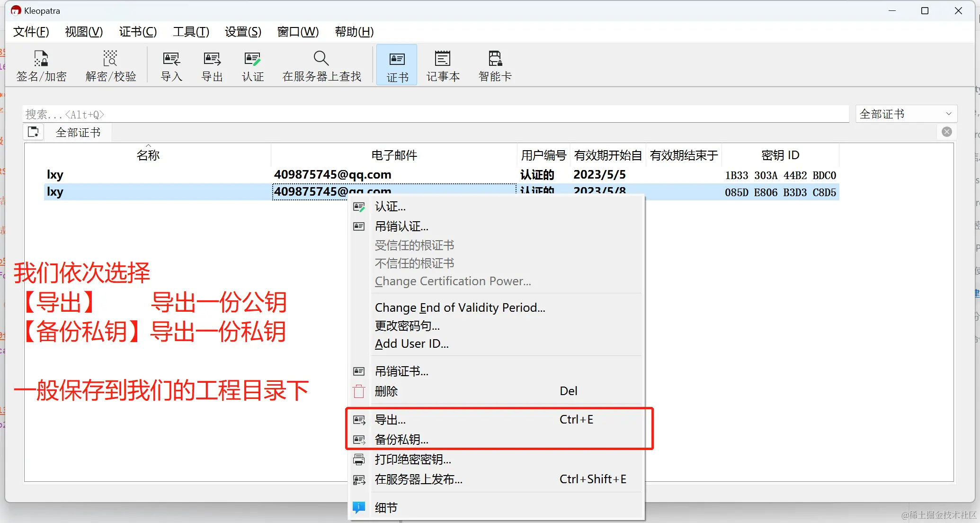980x523 pixels.
Task: Open the 文件(F) menu
Action: (31, 32)
